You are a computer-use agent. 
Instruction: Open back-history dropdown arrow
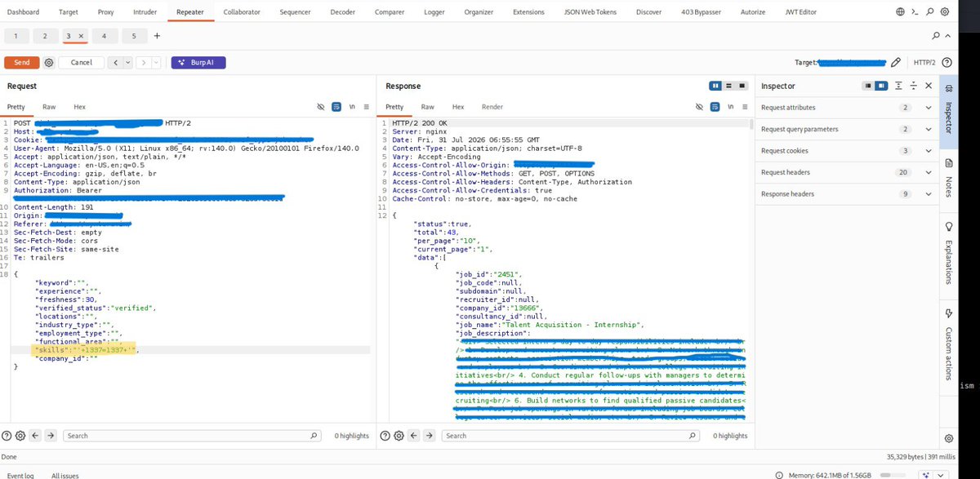[127, 63]
